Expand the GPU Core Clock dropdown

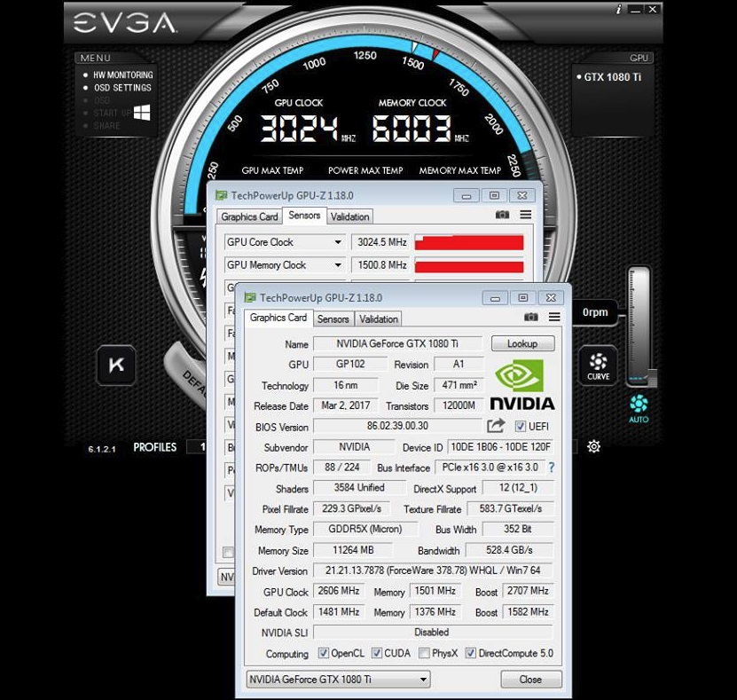tap(337, 242)
